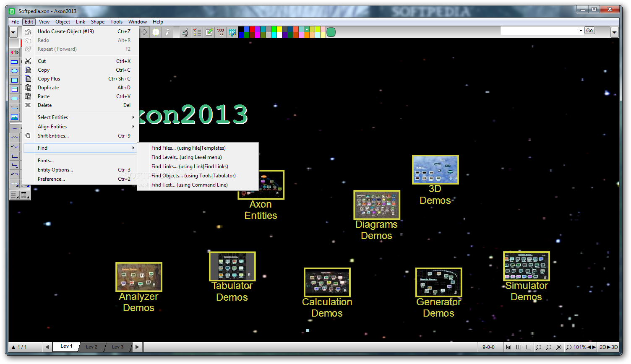631x364 pixels.
Task: Open the View menu
Action: click(44, 22)
